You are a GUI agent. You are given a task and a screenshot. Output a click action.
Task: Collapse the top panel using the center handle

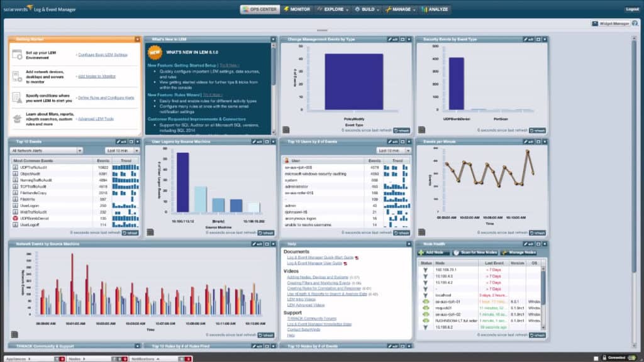322,30
